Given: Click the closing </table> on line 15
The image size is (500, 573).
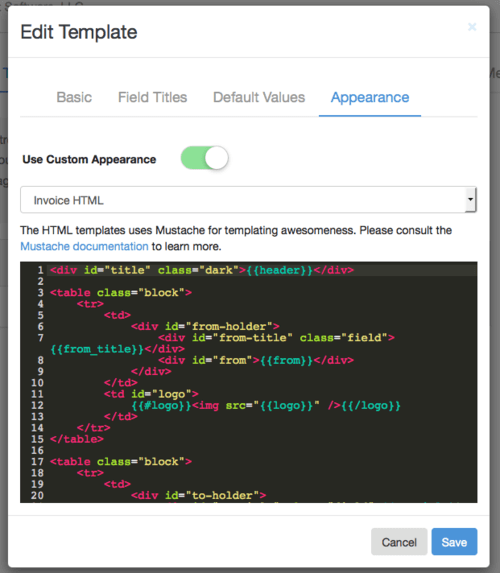Looking at the screenshot, I should pos(77,439).
